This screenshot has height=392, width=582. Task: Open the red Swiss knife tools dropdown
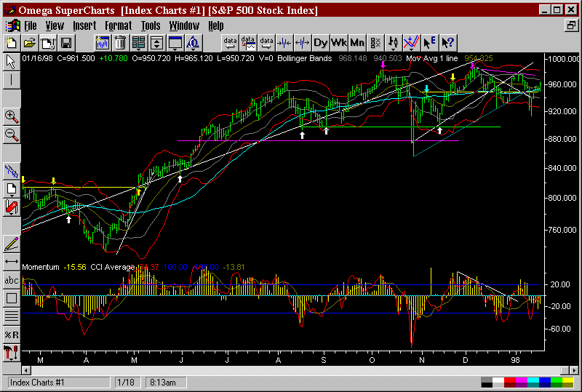click(12, 208)
